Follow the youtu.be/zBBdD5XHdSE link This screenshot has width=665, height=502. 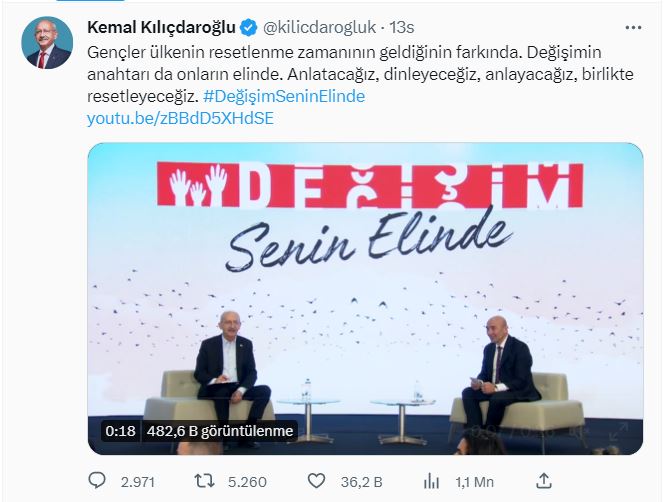tap(181, 117)
